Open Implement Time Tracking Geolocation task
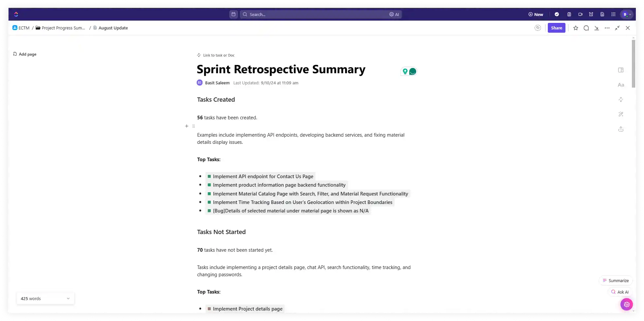The width and height of the screenshot is (644, 321). click(300, 202)
